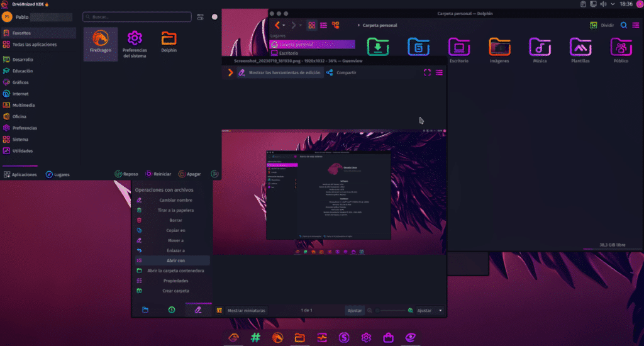
Task: Select Internet category in launcher
Action: pyautogui.click(x=38, y=94)
